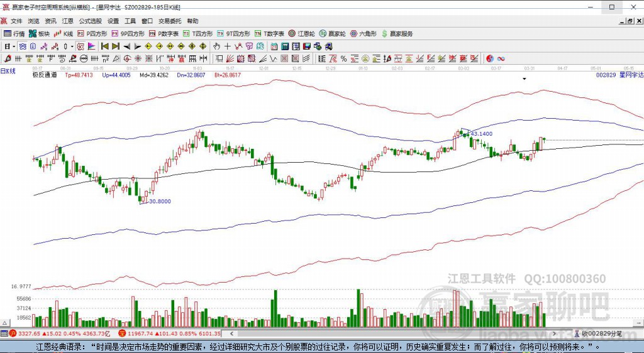The width and height of the screenshot is (644, 353).
Task: Select the rectangle drawing tool
Action: pos(219,58)
